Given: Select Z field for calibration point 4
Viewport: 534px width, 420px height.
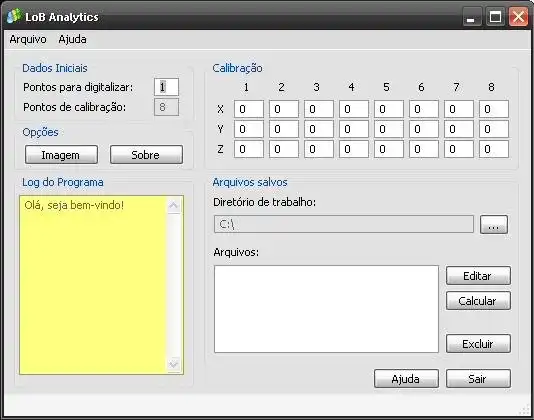Looking at the screenshot, I should 354,149.
